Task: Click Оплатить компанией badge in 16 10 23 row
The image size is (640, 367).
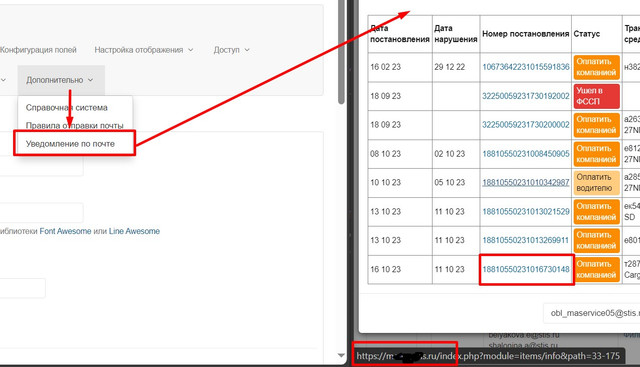Action: coord(596,269)
